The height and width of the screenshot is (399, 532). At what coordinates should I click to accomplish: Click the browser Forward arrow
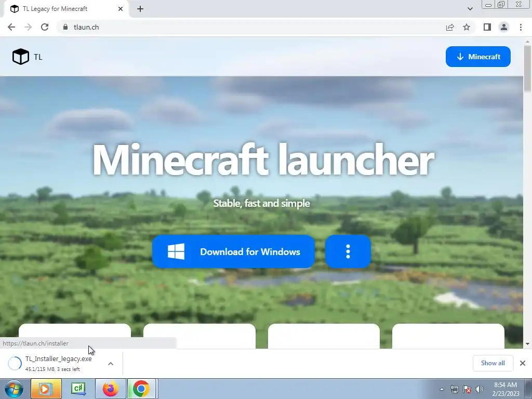[x=28, y=27]
